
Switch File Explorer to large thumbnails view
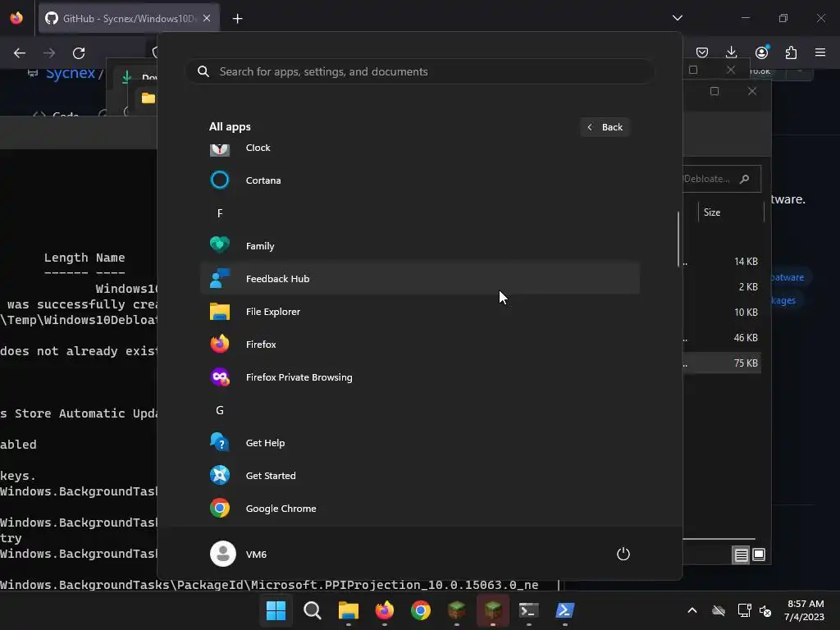point(759,555)
